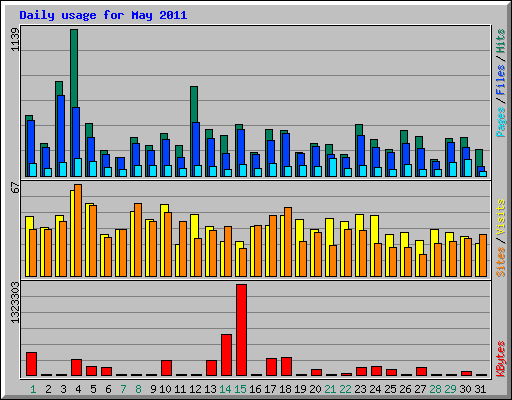Click the 1139 hits axis maximum label
The width and height of the screenshot is (512, 400).
pos(15,39)
